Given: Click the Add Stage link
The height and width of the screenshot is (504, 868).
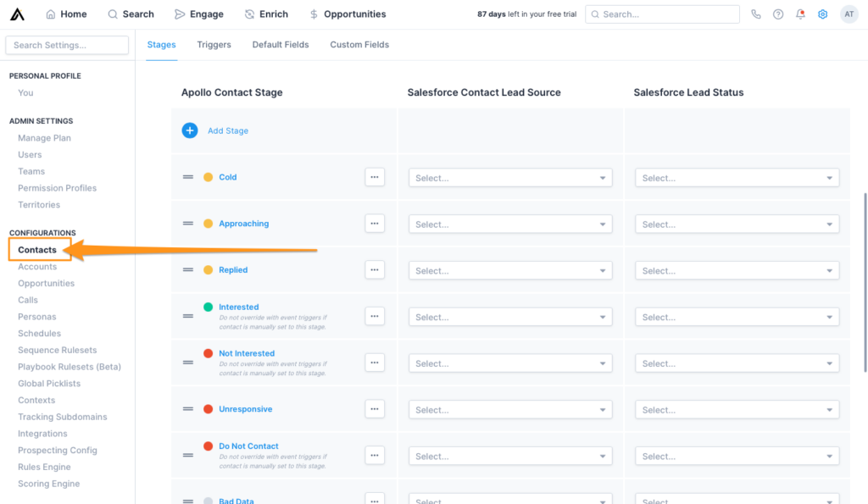Looking at the screenshot, I should 227,130.
